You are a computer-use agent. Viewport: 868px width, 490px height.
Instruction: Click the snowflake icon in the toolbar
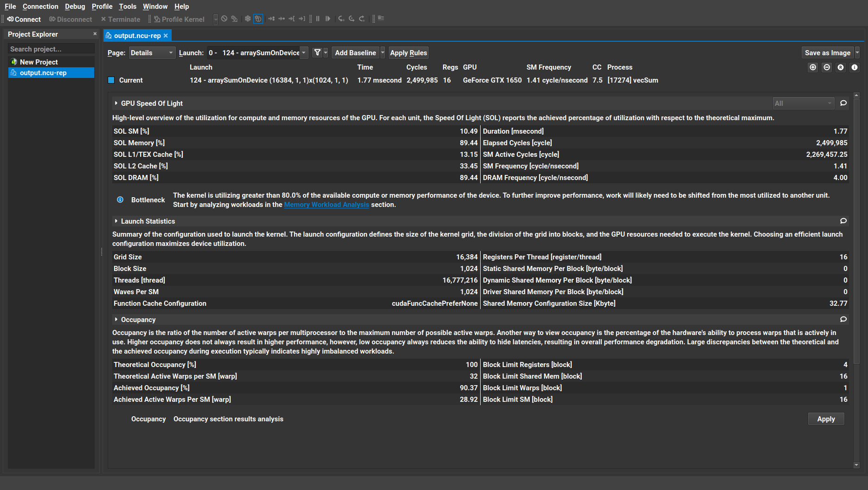tap(248, 19)
